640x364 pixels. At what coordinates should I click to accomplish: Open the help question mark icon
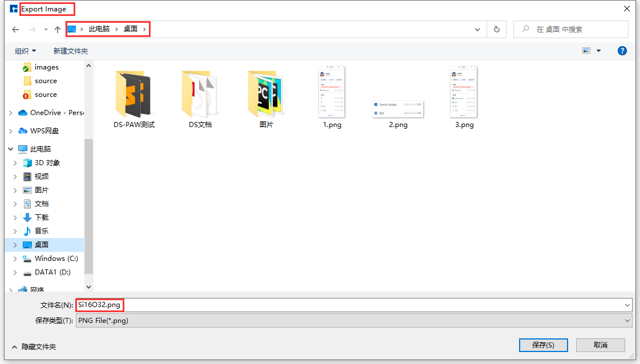(622, 51)
